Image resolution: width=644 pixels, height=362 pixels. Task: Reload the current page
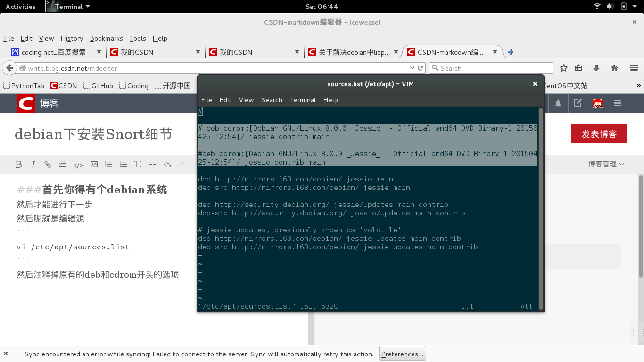click(x=420, y=68)
